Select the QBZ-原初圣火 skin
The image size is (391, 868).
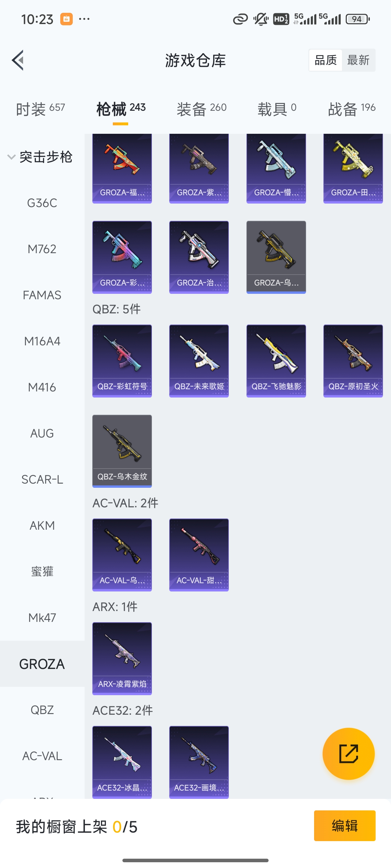(x=353, y=361)
